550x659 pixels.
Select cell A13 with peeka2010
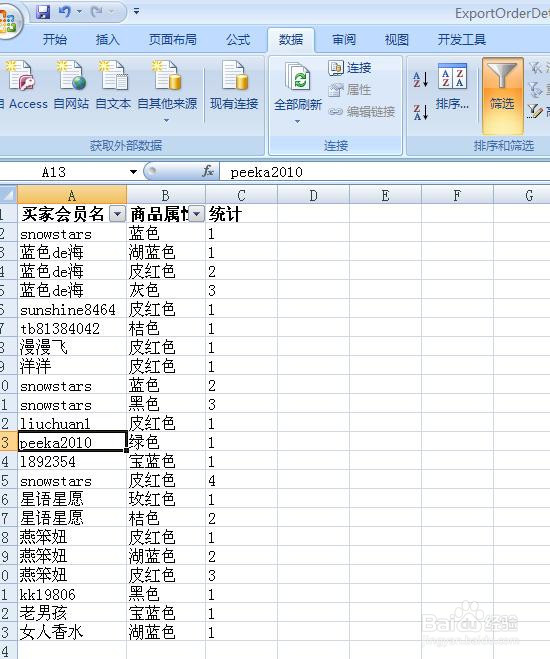click(x=72, y=443)
